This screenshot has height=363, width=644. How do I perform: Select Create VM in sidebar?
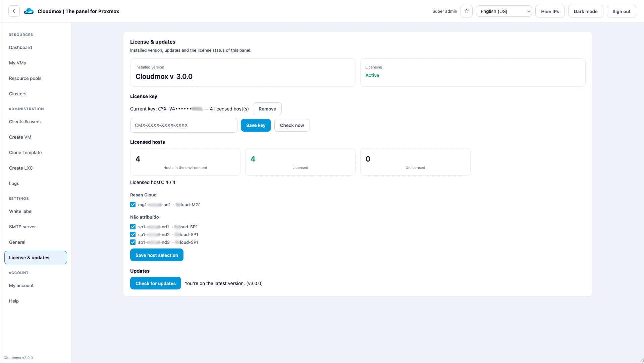point(36,137)
